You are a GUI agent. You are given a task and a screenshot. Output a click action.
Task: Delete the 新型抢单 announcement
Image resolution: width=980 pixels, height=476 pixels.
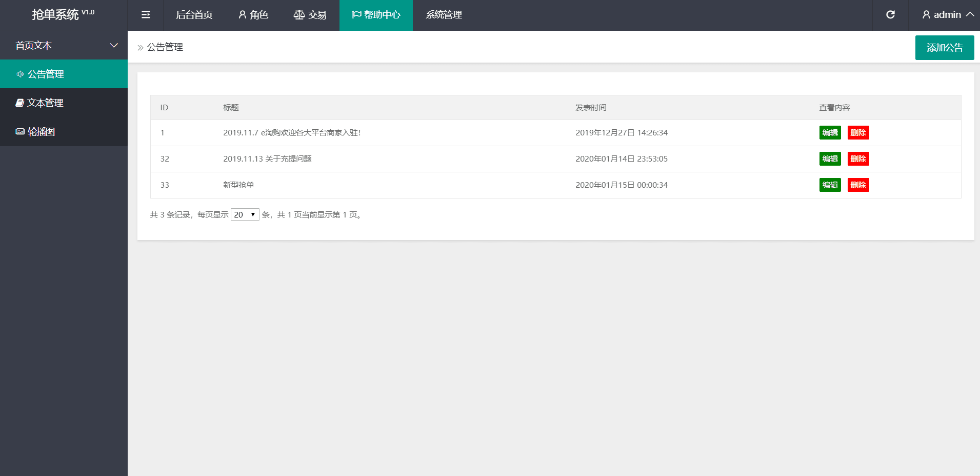858,185
